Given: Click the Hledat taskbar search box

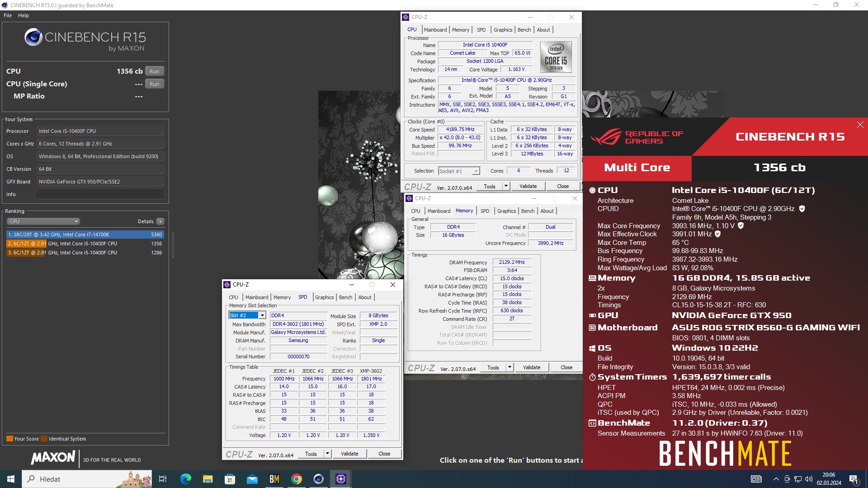Looking at the screenshot, I should click(x=87, y=479).
